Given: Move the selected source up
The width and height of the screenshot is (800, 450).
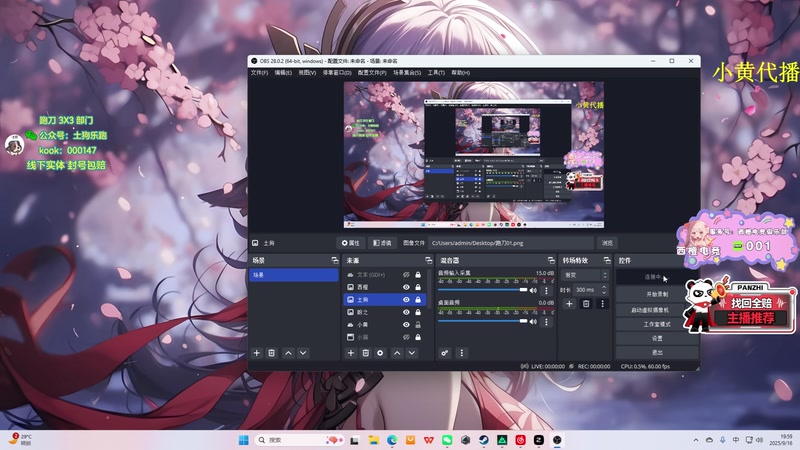Looking at the screenshot, I should tap(397, 353).
